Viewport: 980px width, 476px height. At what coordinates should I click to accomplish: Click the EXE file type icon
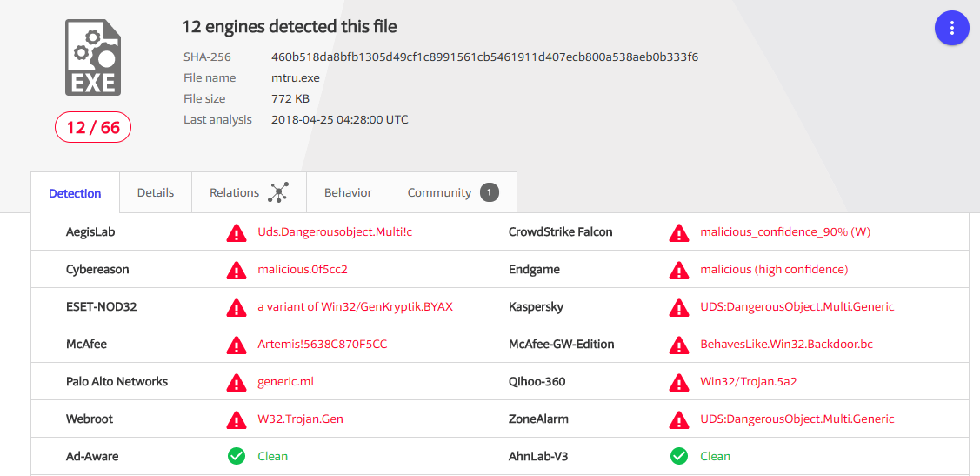point(93,57)
